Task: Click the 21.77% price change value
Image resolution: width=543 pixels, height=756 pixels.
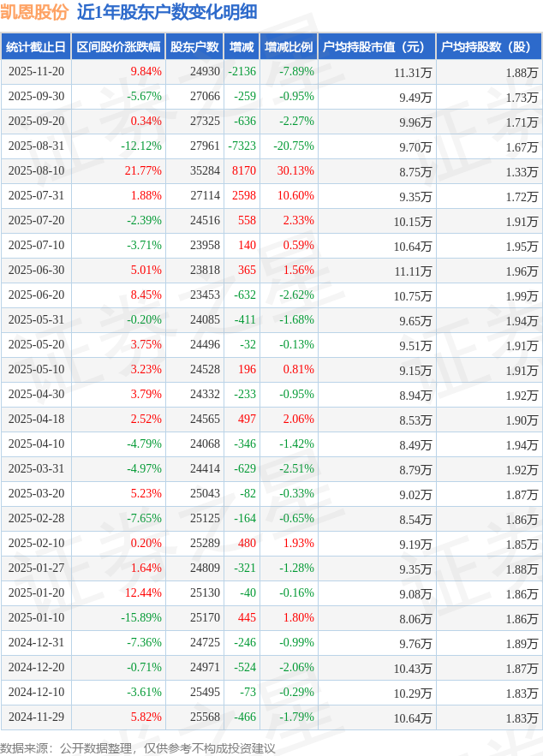Action: click(x=143, y=171)
